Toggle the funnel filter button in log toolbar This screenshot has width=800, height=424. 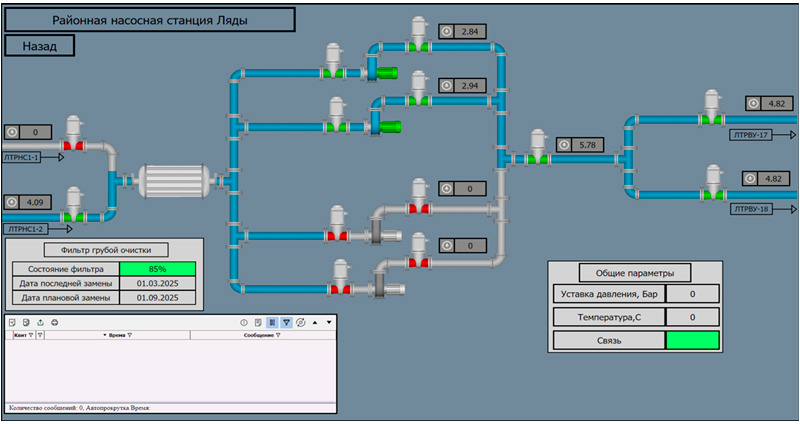[x=286, y=323]
